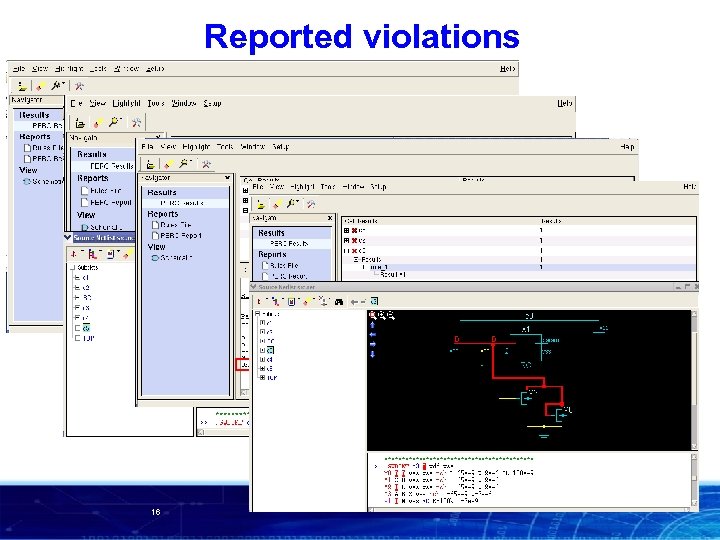Expand the second cell row in the front results table
The height and width of the screenshot is (540, 720).
[347, 241]
